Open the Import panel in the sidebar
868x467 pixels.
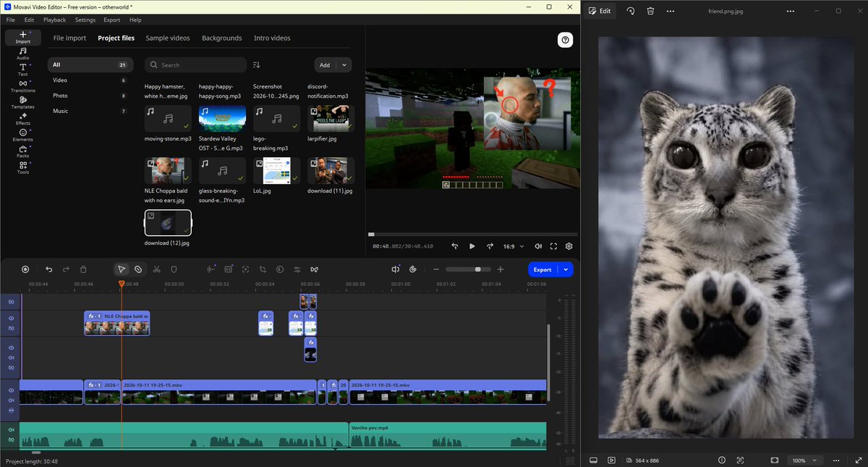pyautogui.click(x=23, y=37)
